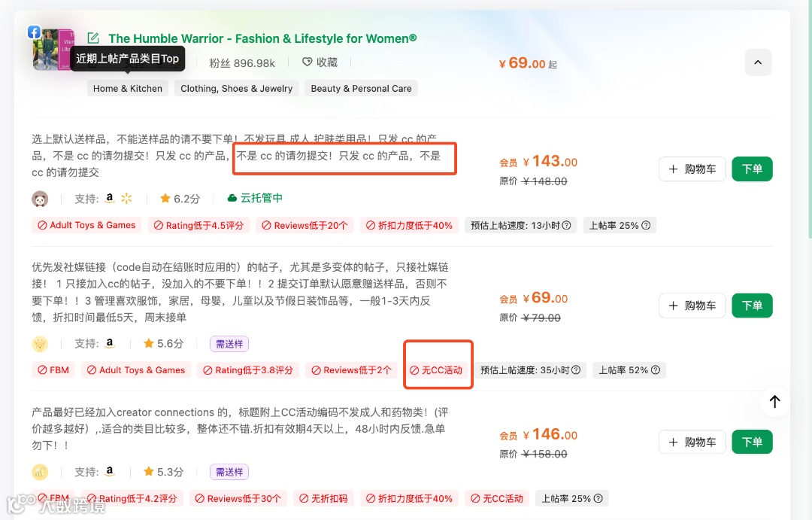Click 折扣力度低于40% tag in the third offer
Screen dimensions: 812x520
tap(409, 498)
